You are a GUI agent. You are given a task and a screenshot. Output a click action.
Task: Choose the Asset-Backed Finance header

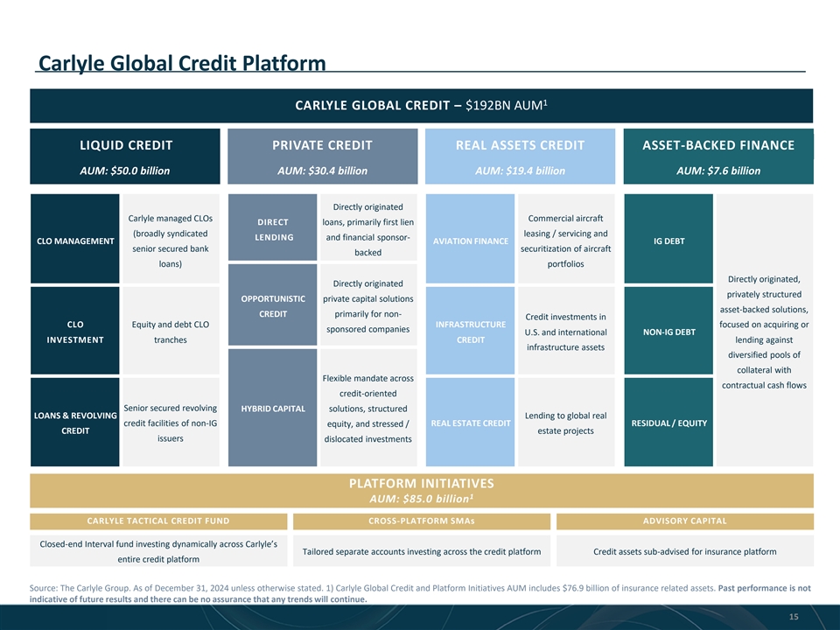pyautogui.click(x=718, y=156)
